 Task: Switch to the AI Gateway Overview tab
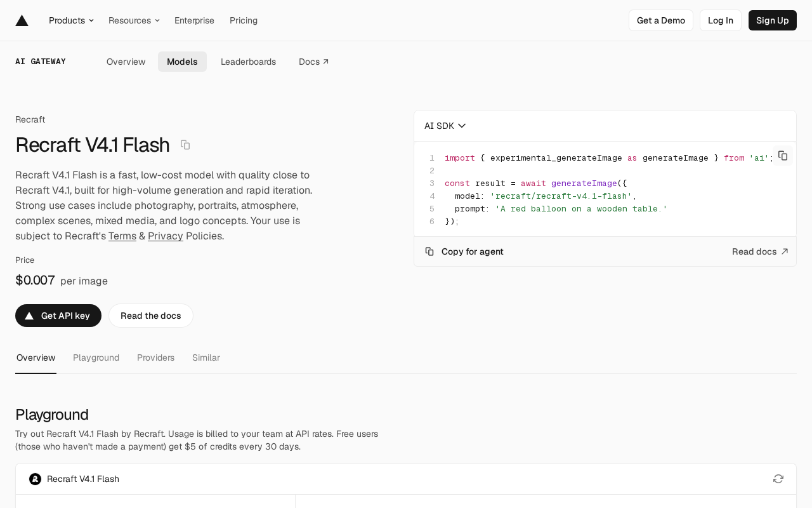pyautogui.click(x=126, y=62)
